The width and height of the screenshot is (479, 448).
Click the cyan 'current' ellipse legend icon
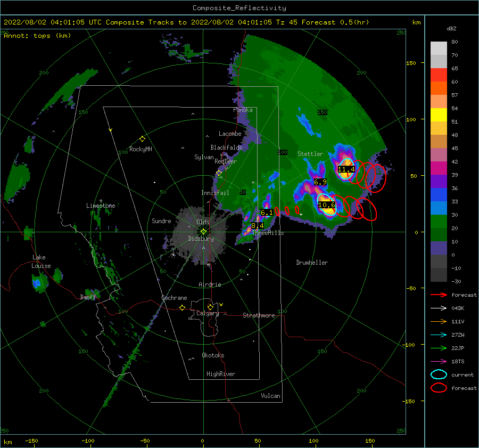coord(439,374)
